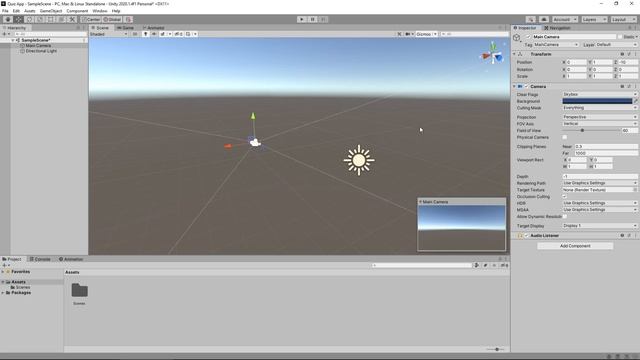The height and width of the screenshot is (360, 640).
Task: Open the Layers dropdown
Action: (x=594, y=19)
